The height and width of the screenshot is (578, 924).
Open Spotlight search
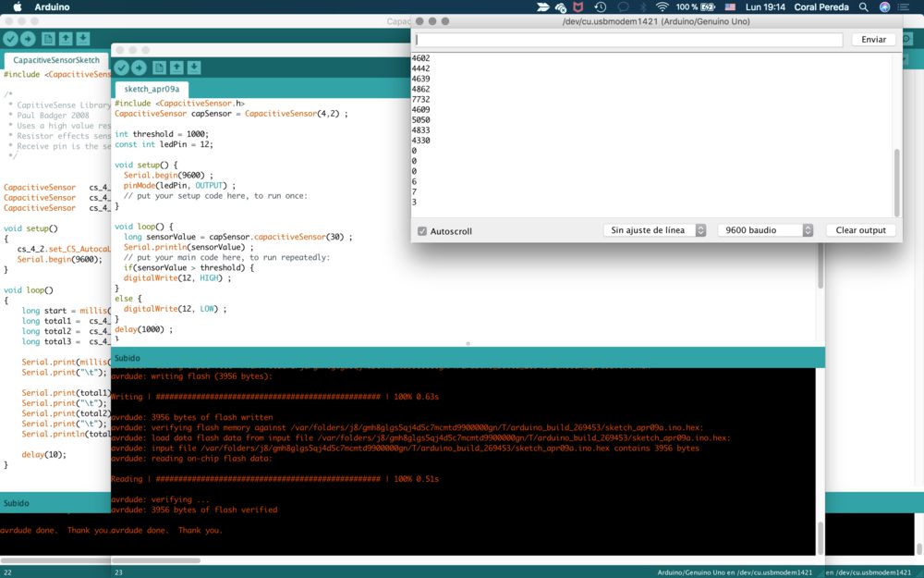pos(863,7)
